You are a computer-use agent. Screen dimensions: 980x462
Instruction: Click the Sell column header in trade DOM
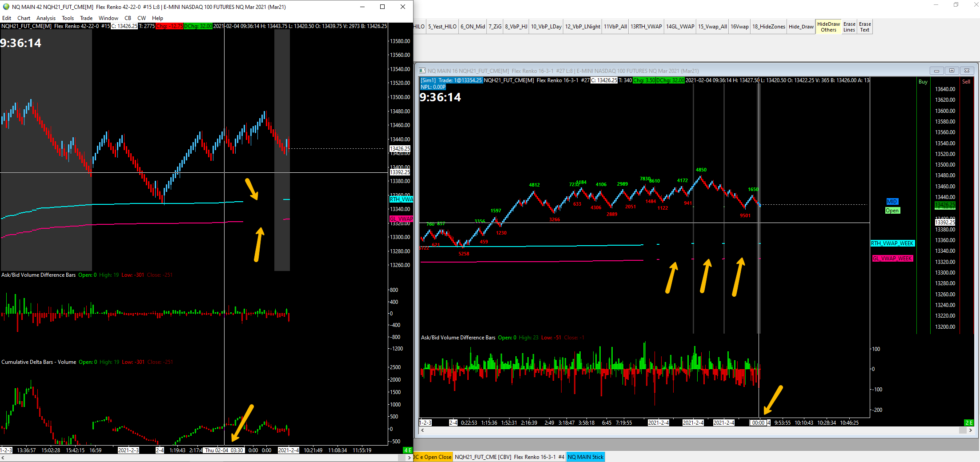[x=966, y=82]
